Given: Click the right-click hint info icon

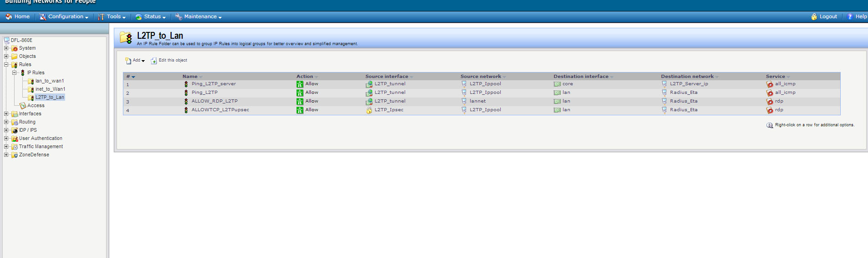Looking at the screenshot, I should (x=770, y=125).
